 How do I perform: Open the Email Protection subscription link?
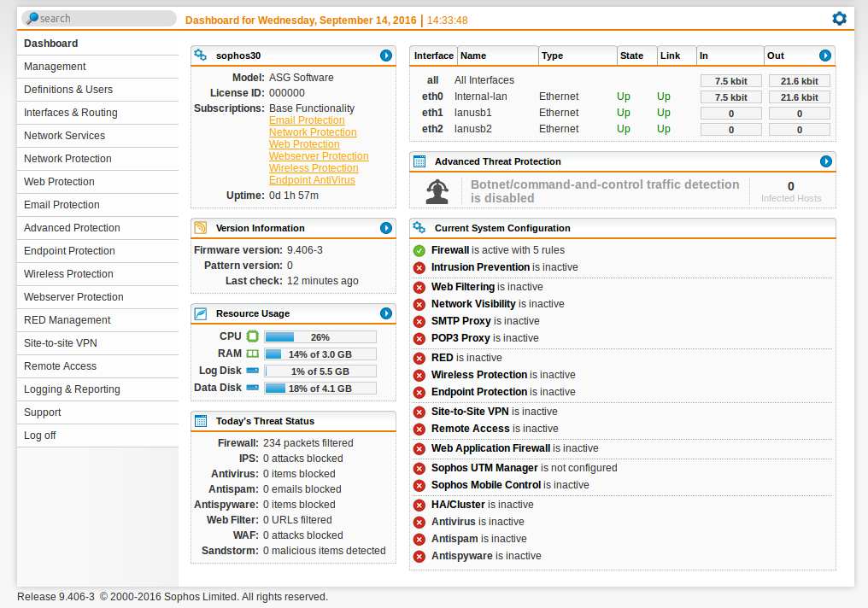(307, 120)
